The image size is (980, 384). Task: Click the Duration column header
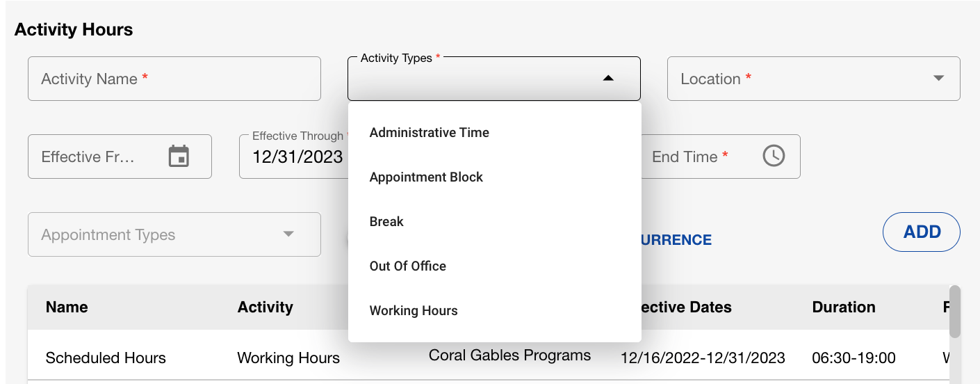843,307
